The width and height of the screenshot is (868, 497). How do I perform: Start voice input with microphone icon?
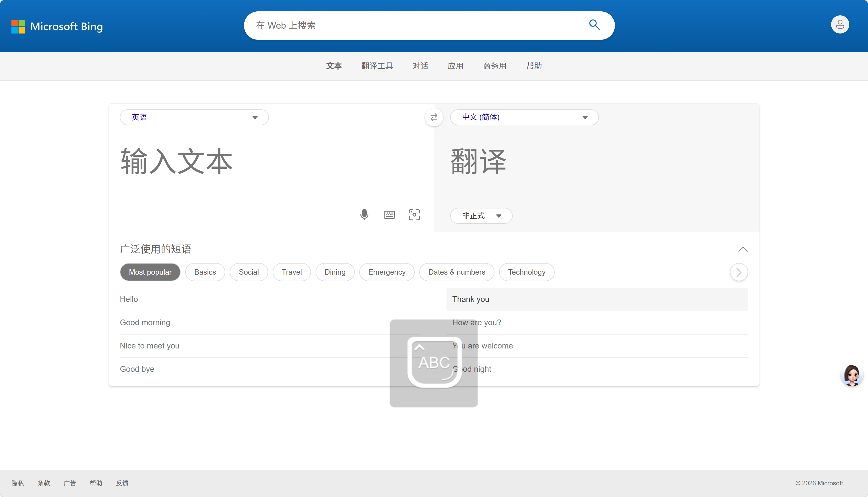pyautogui.click(x=364, y=215)
